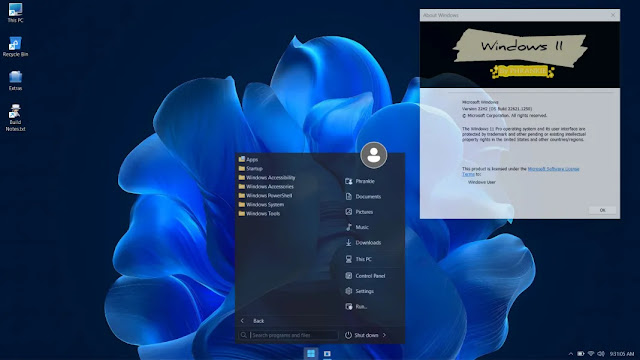Expand the Shut down options arrow

384,335
